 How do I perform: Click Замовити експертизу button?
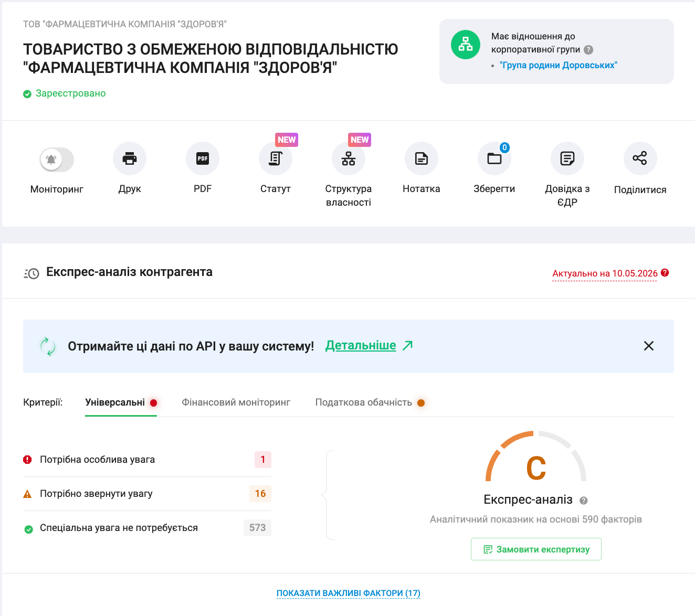point(536,549)
